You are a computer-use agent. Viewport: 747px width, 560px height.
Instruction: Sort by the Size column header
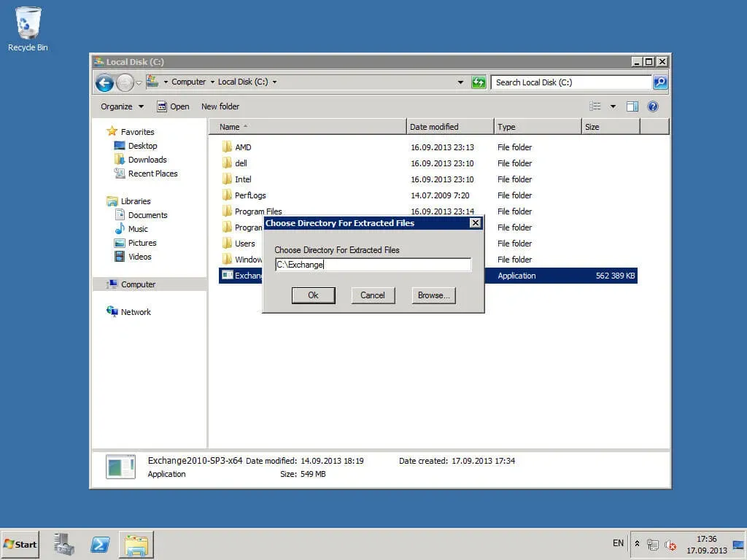611,127
